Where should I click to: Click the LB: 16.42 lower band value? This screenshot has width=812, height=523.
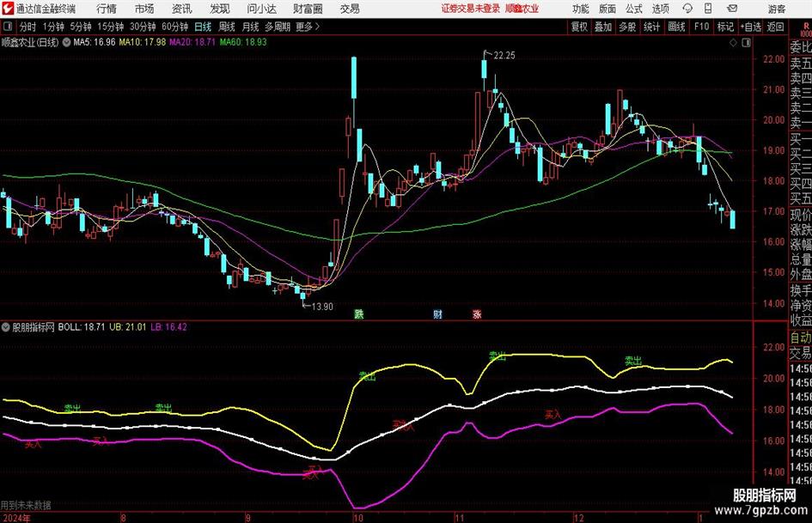168,327
